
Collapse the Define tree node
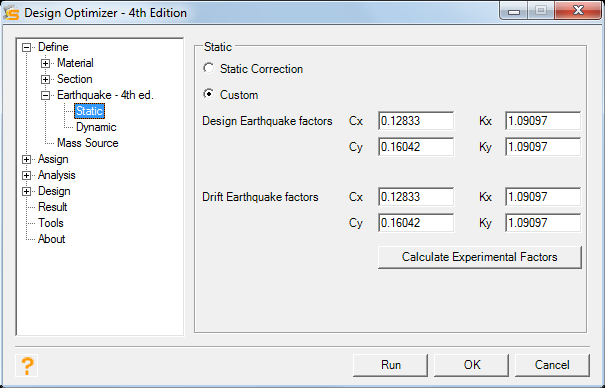pyautogui.click(x=26, y=47)
